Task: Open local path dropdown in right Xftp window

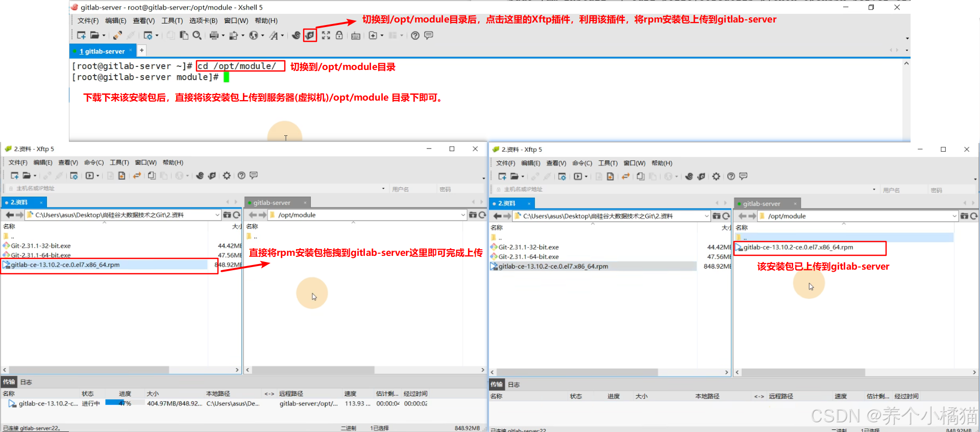Action: tap(707, 216)
